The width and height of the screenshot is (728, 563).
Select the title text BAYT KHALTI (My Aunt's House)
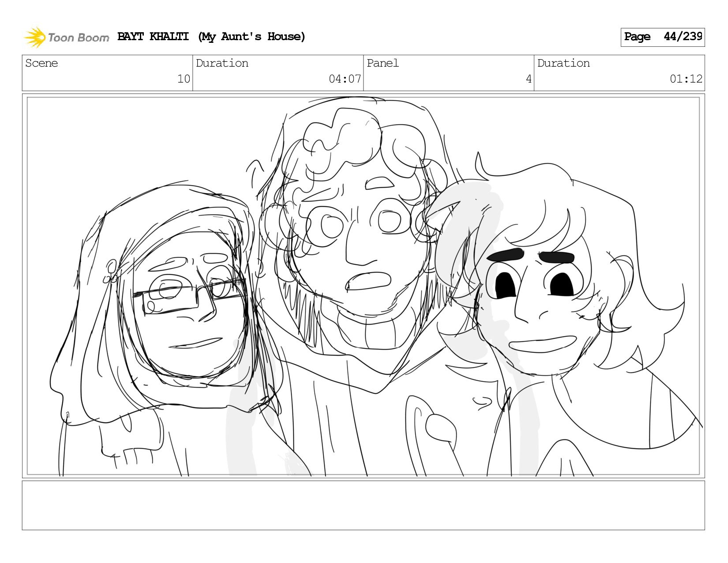coord(211,37)
